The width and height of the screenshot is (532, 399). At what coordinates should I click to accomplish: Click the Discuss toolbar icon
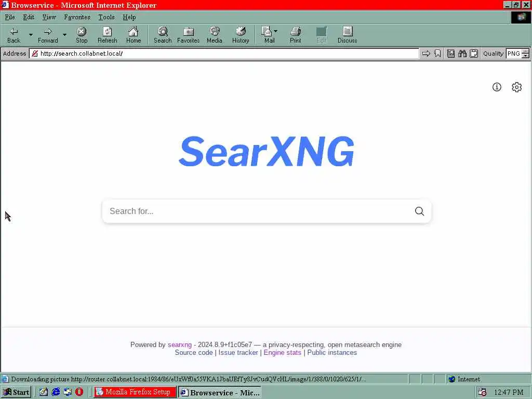pos(348,35)
